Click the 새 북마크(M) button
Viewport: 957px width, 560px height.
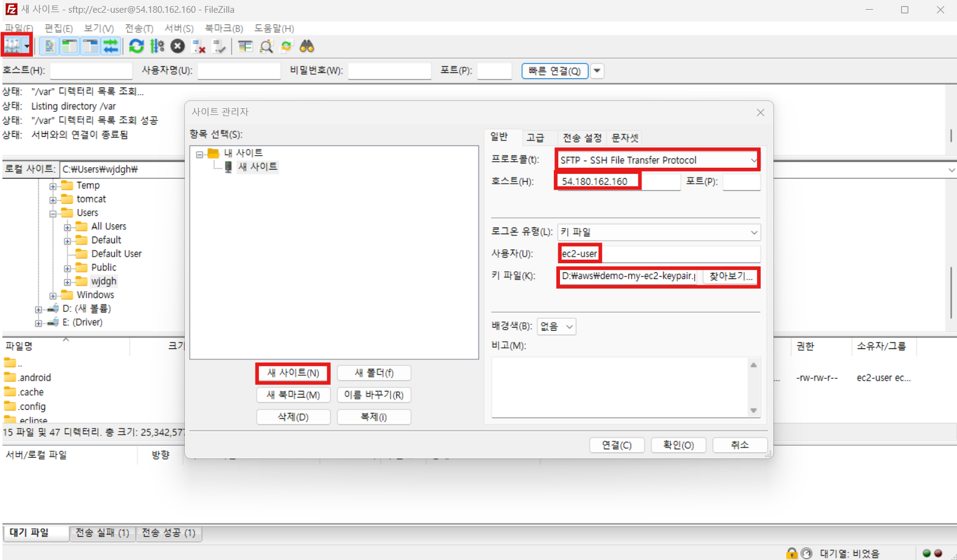[293, 395]
